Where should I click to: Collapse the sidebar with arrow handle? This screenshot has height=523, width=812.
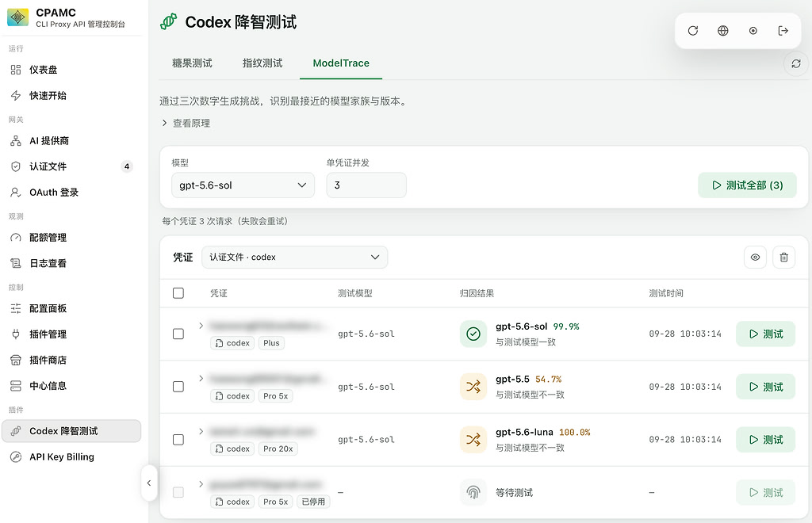pos(149,483)
